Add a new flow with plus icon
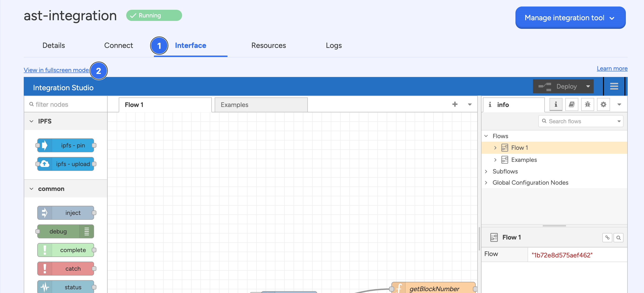644x293 pixels. point(455,104)
